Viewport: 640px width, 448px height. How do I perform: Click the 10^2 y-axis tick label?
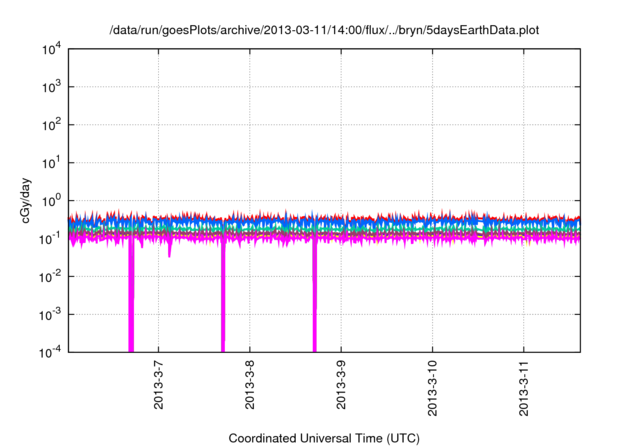[51, 126]
